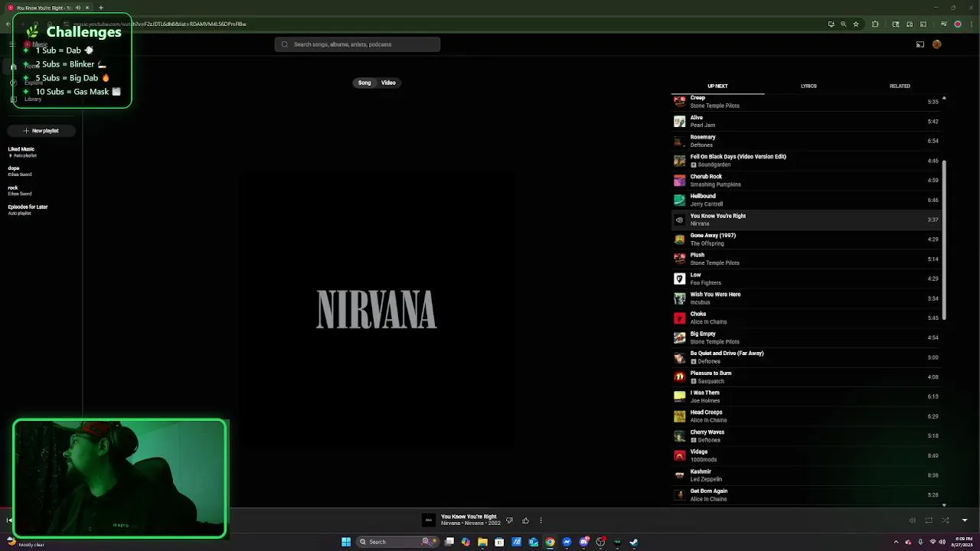Play Gone Away (1997) by The Offspring
980x551 pixels.
pos(808,240)
